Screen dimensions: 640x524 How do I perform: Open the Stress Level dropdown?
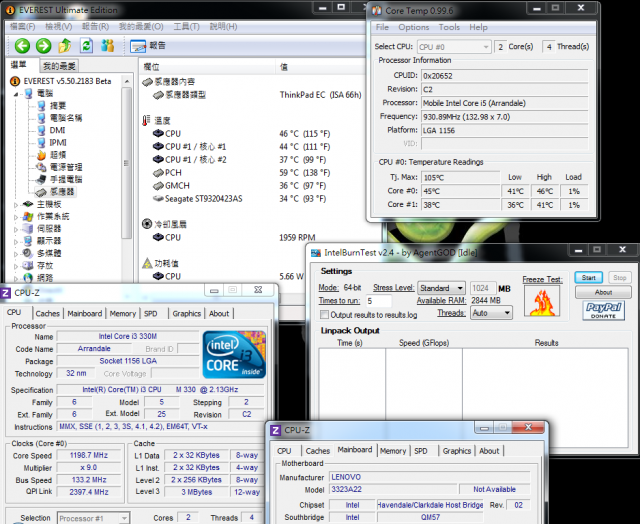coord(441,288)
